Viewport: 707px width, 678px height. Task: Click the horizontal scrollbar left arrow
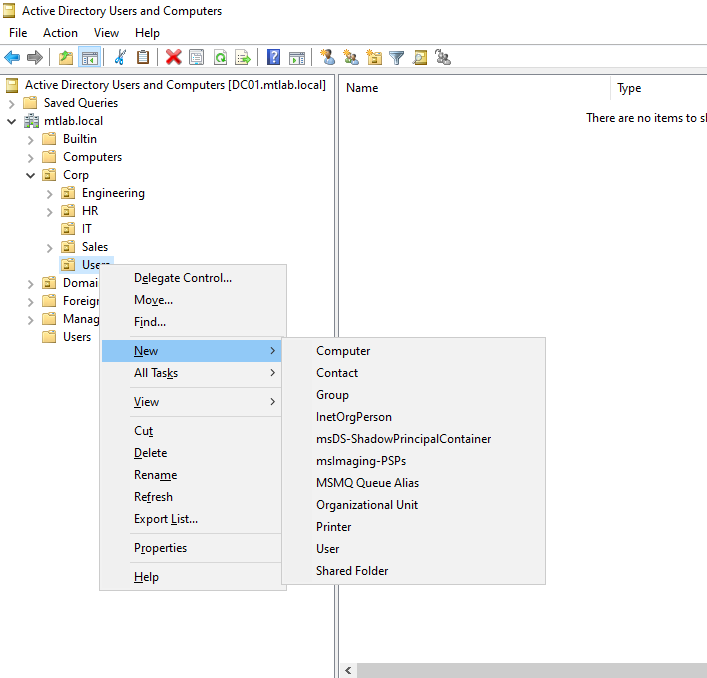pyautogui.click(x=348, y=670)
